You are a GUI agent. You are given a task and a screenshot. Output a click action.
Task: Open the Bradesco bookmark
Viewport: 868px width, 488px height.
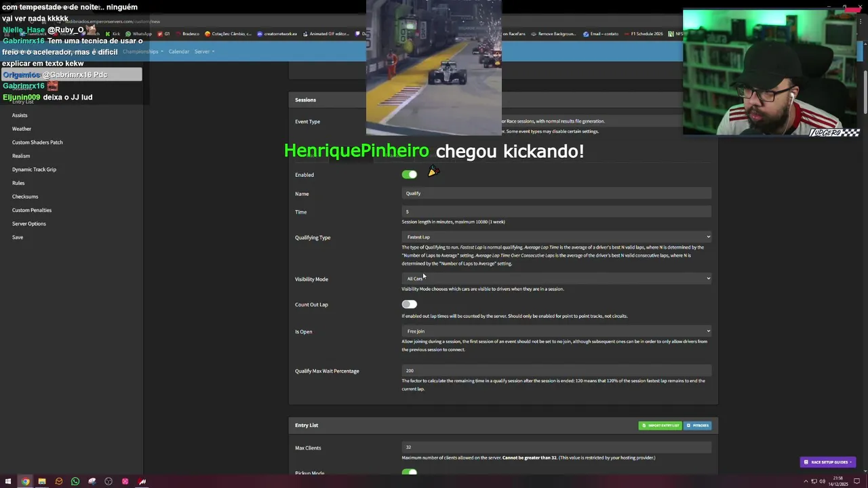click(187, 33)
